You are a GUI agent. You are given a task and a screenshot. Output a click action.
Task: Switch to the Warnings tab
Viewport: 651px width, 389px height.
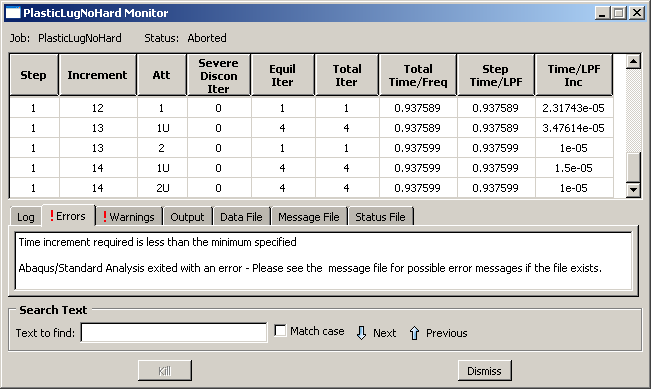click(129, 217)
